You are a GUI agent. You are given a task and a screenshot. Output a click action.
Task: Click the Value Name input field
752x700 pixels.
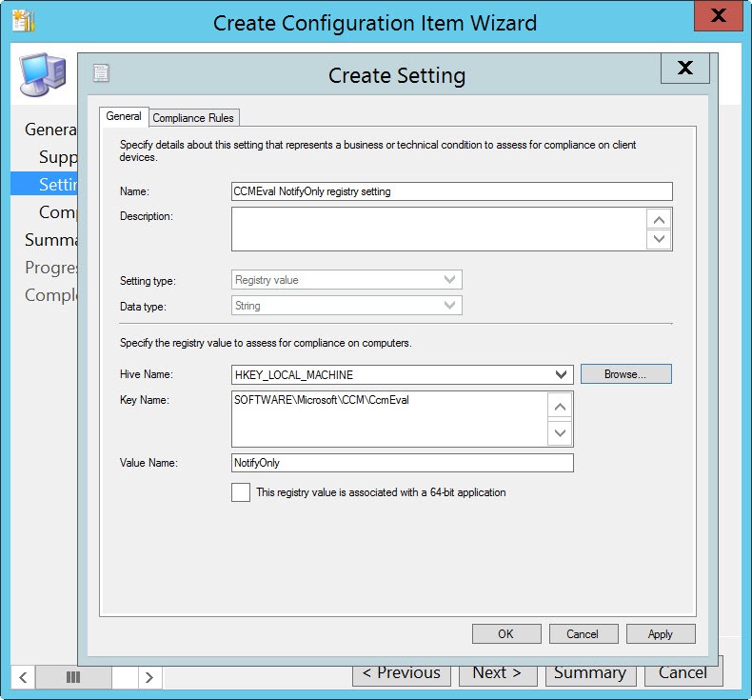[x=402, y=463]
